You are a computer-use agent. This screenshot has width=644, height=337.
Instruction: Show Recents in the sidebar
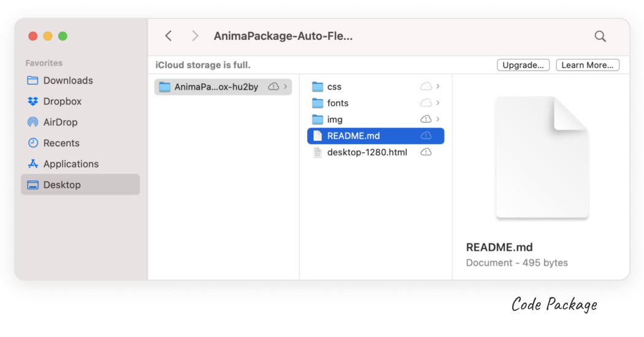tap(61, 143)
